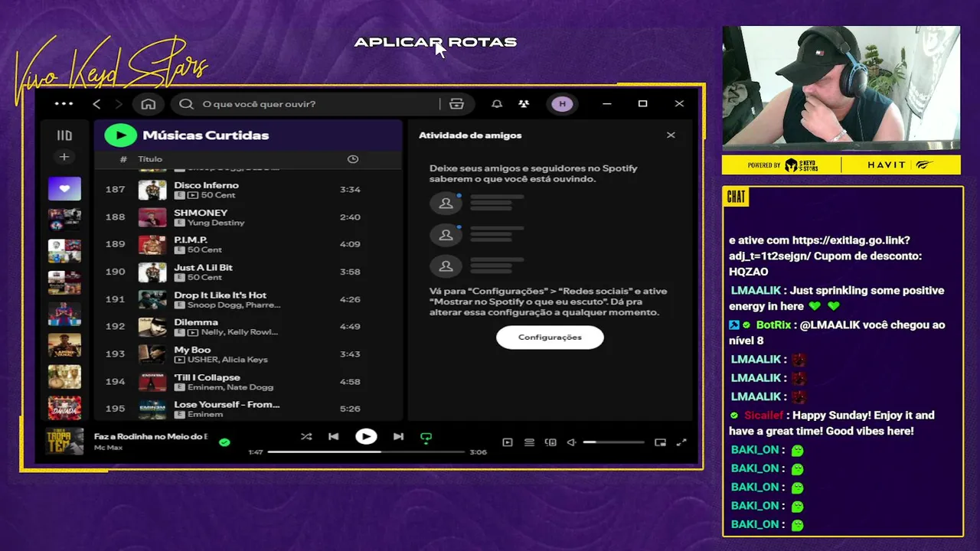Open Liked Songs heart tile in sidebar
980x551 pixels.
pyautogui.click(x=64, y=188)
